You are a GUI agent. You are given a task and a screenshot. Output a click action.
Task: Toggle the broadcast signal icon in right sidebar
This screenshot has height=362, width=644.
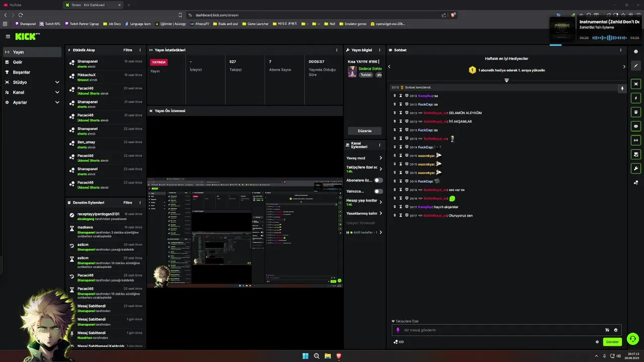pos(636,140)
